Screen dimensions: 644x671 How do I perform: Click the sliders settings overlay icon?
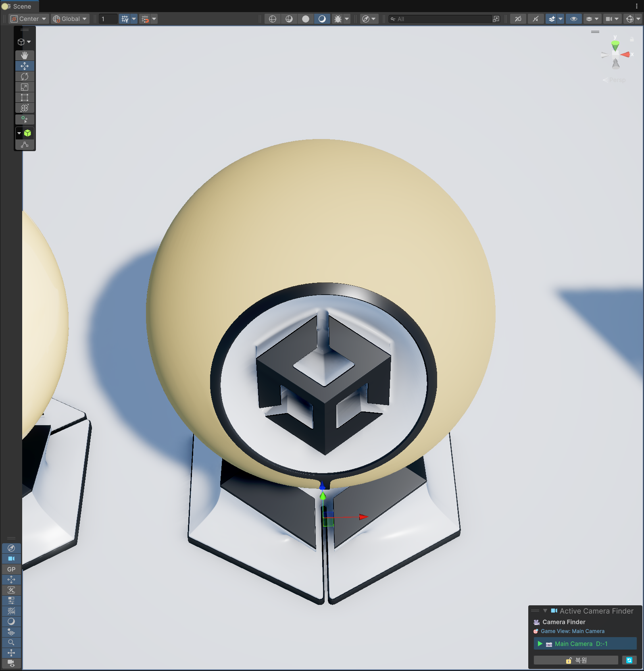11,600
